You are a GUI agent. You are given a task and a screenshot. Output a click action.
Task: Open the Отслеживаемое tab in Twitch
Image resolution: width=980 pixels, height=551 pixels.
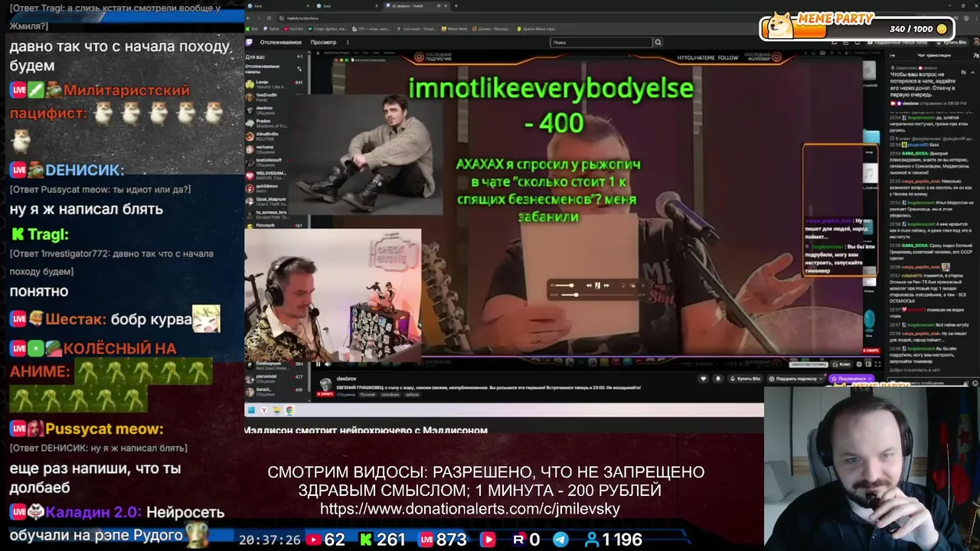tap(280, 42)
